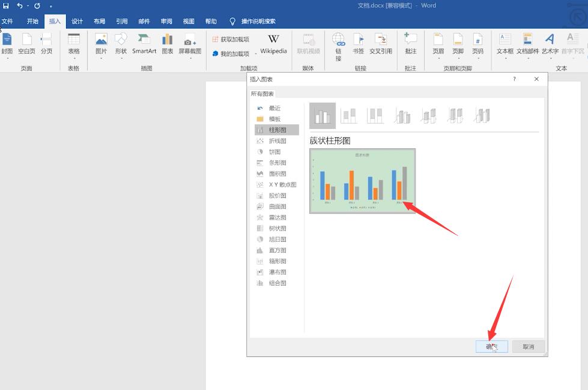The height and width of the screenshot is (390, 588).
Task: Select 曲面图 chart category
Action: pos(277,206)
